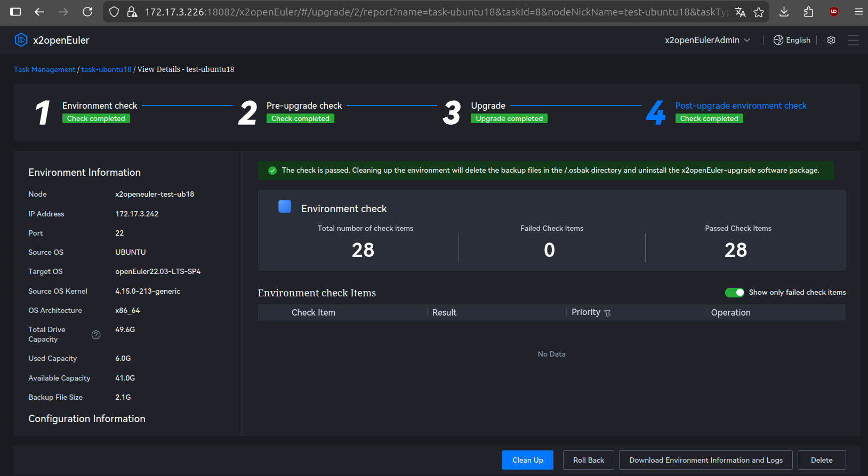Viewport: 868px width, 476px height.
Task: Open the settings gear icon
Action: coord(831,40)
